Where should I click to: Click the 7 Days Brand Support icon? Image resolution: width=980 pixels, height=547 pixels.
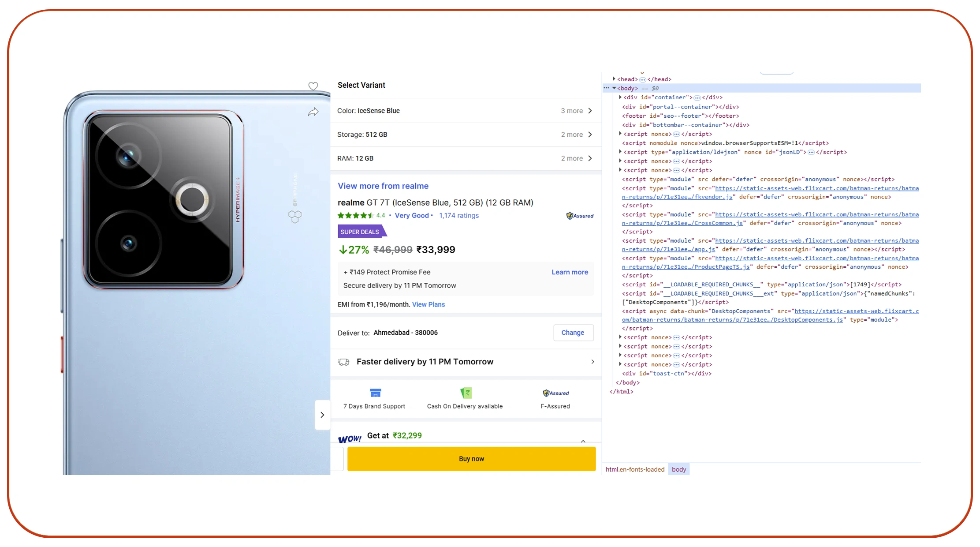375,393
